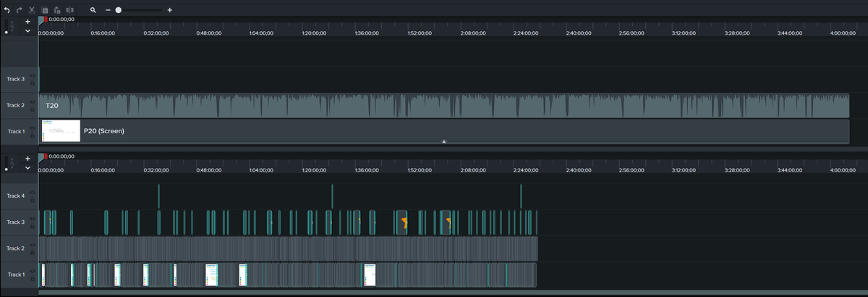This screenshot has height=297, width=868.
Task: Click the upper Track 2 label
Action: pyautogui.click(x=16, y=105)
